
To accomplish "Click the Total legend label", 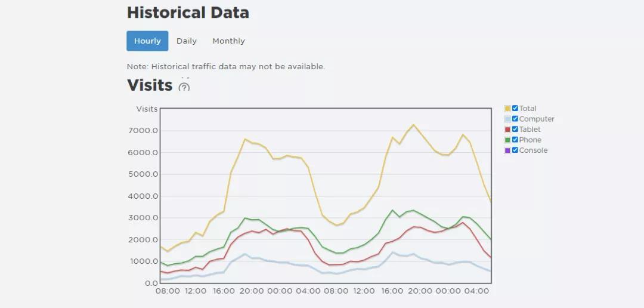I will [x=528, y=109].
